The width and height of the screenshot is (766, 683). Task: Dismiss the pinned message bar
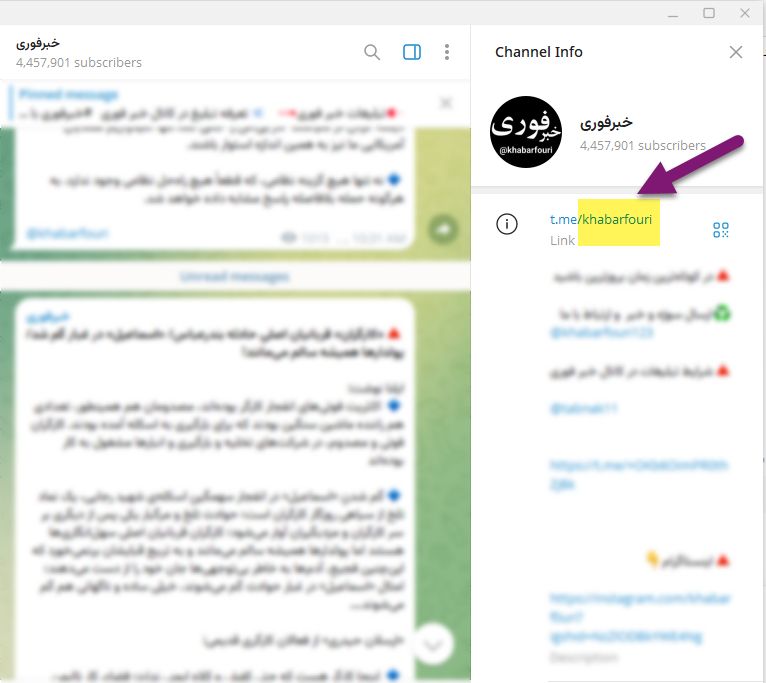click(x=446, y=103)
